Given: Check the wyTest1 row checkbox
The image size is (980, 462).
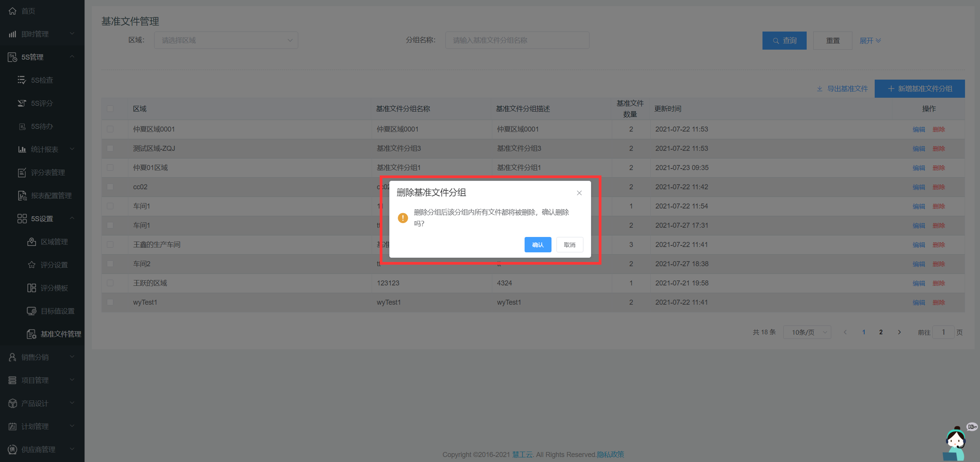Looking at the screenshot, I should pyautogui.click(x=110, y=302).
